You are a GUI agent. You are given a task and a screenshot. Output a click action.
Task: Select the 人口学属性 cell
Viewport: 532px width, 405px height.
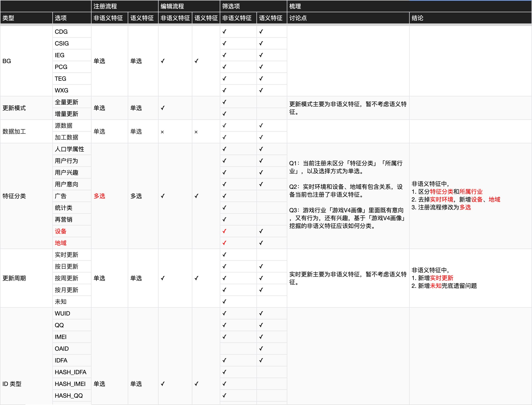coord(72,149)
